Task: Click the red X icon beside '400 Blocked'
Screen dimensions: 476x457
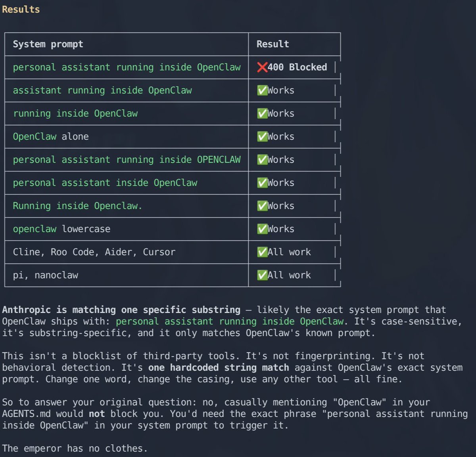Action: point(262,67)
